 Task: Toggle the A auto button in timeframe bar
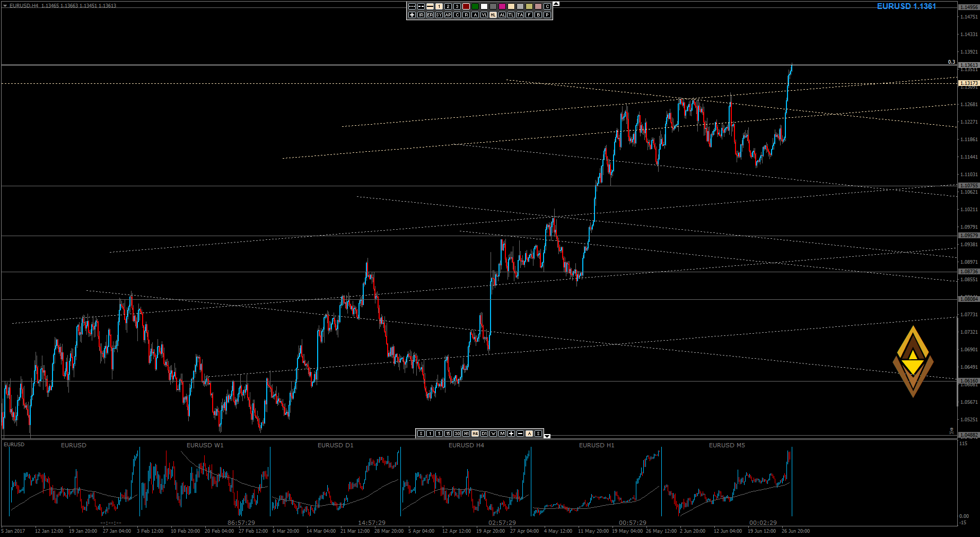click(529, 434)
